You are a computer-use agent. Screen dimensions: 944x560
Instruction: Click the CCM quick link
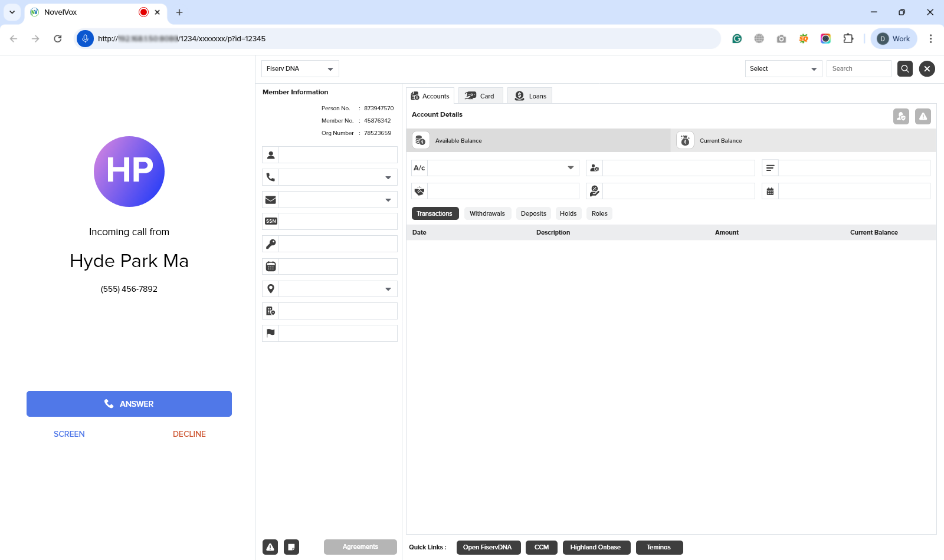[x=542, y=548]
